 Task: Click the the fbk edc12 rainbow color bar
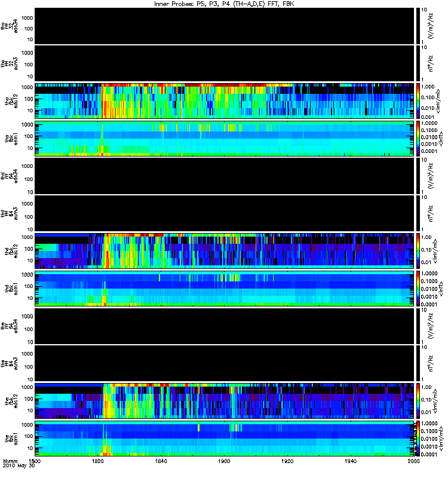point(418,401)
